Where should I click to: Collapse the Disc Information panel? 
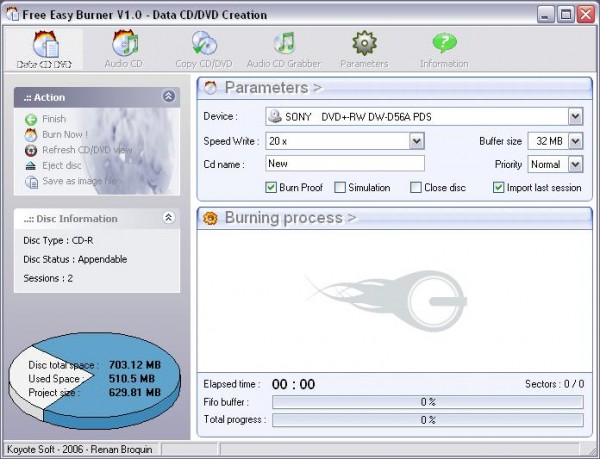tap(168, 218)
